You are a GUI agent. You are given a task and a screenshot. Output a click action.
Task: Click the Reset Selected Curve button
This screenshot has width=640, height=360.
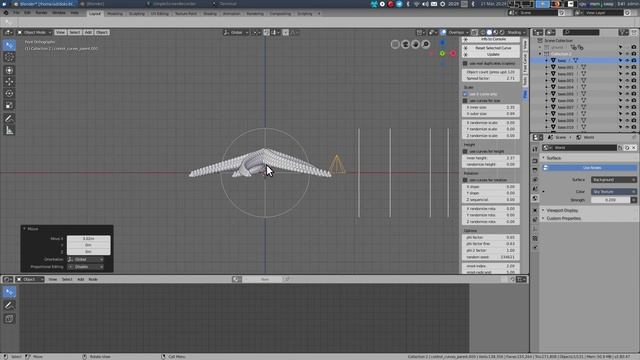coord(491,48)
